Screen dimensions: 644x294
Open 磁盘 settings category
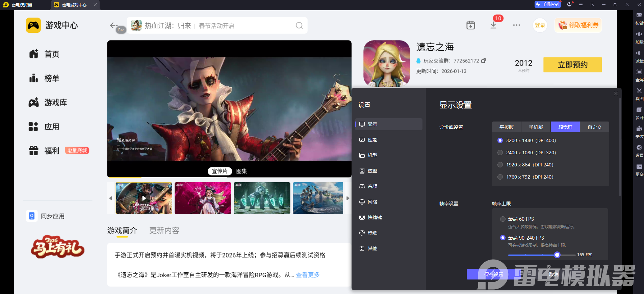click(x=389, y=171)
